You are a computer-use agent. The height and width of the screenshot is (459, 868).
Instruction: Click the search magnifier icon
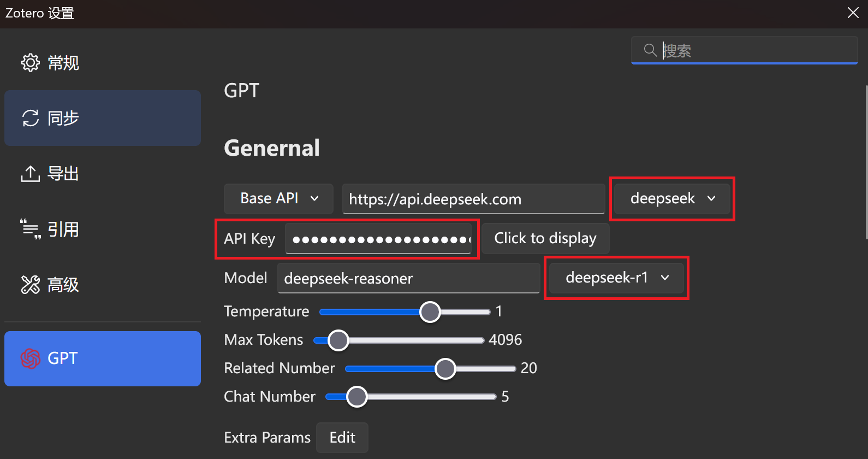point(650,50)
